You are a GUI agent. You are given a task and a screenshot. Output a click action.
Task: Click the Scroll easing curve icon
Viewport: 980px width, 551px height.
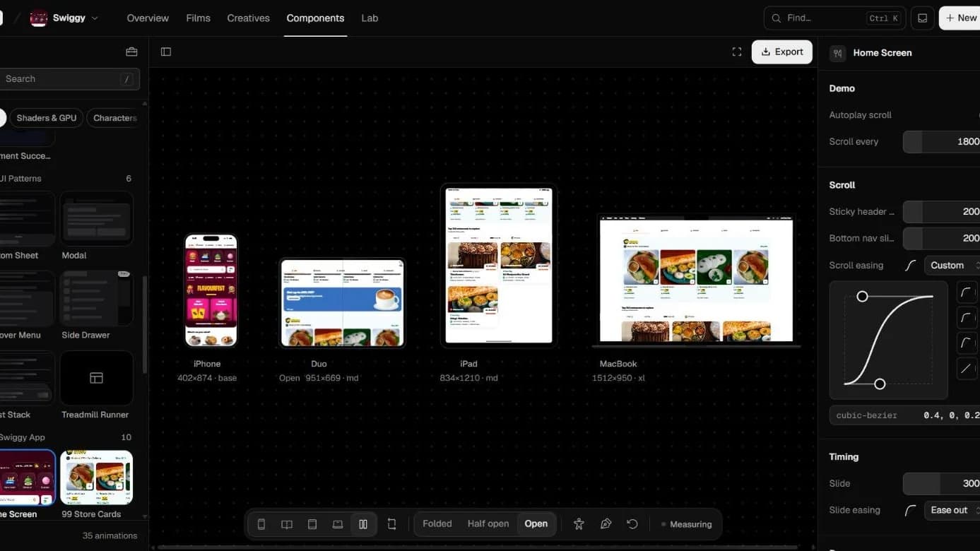tap(911, 266)
